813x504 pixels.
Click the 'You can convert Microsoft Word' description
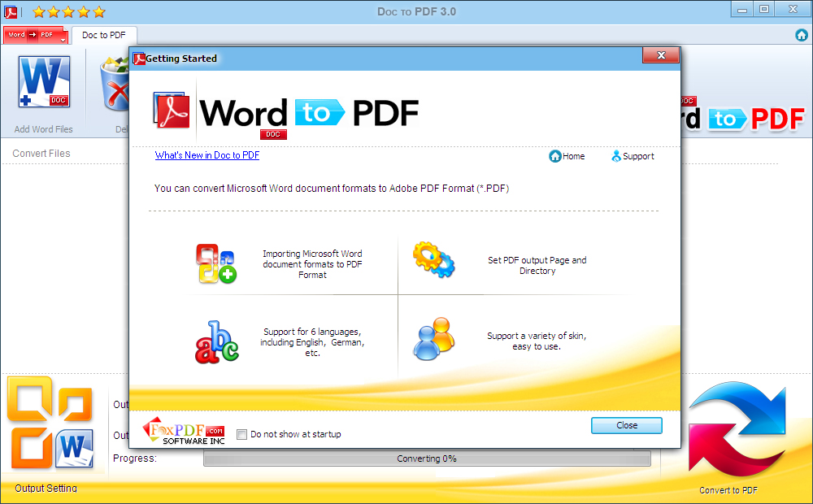click(332, 189)
